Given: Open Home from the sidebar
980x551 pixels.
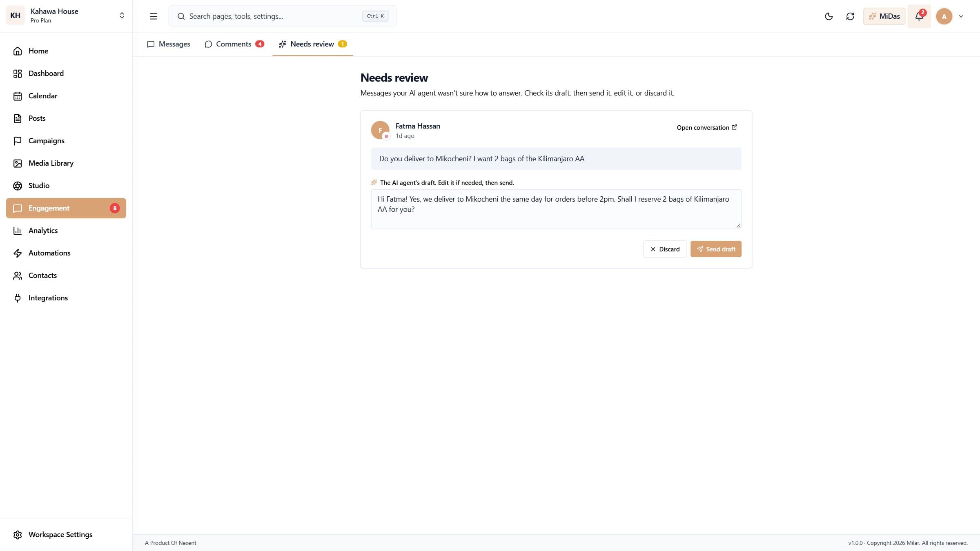Looking at the screenshot, I should pyautogui.click(x=66, y=51).
